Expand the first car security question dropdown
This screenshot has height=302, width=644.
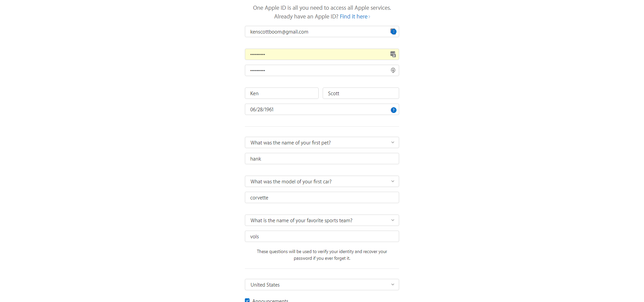(322, 181)
